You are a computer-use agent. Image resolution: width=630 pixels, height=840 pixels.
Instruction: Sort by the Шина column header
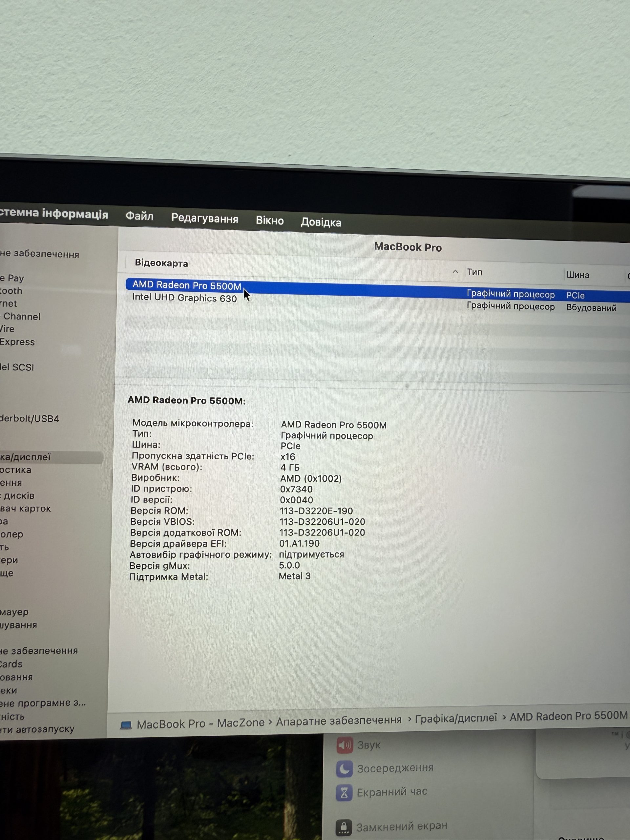click(577, 275)
